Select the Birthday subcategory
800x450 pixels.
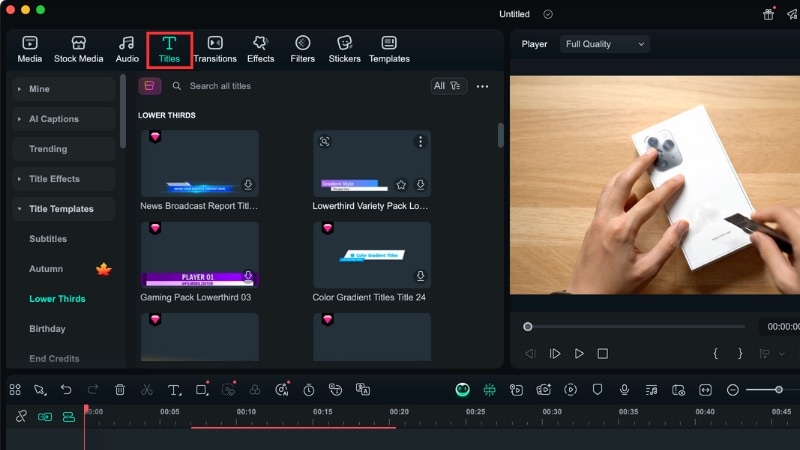[x=47, y=329]
